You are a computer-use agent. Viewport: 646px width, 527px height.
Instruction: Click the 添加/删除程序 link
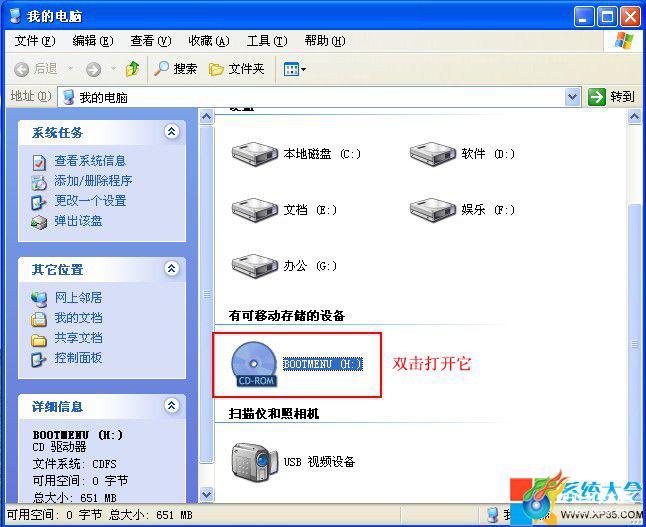tap(93, 180)
